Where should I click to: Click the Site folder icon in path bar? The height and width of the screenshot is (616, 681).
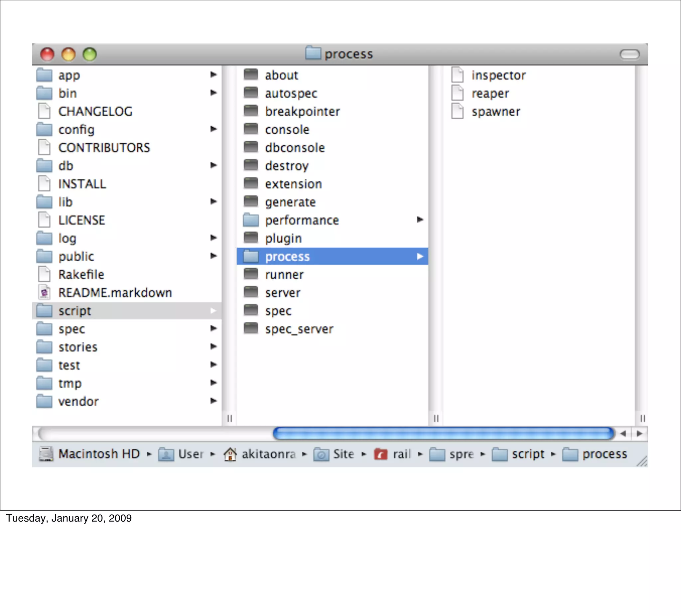click(321, 454)
